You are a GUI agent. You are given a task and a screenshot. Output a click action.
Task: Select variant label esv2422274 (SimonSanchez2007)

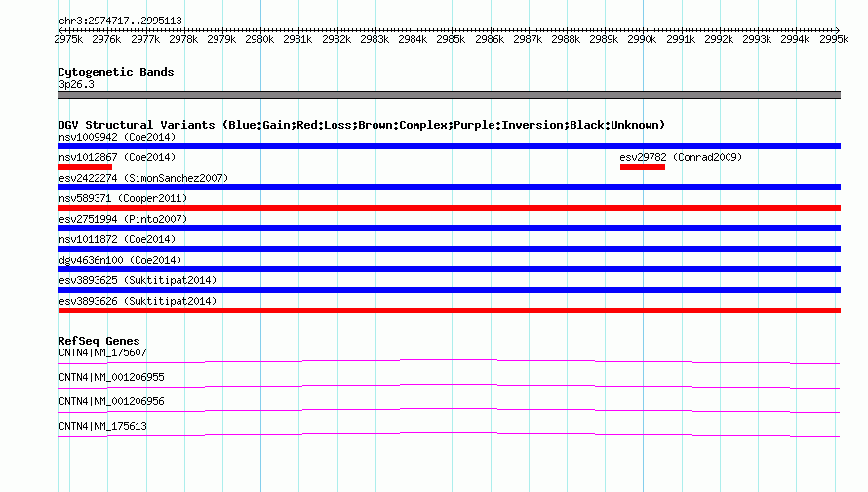click(143, 178)
